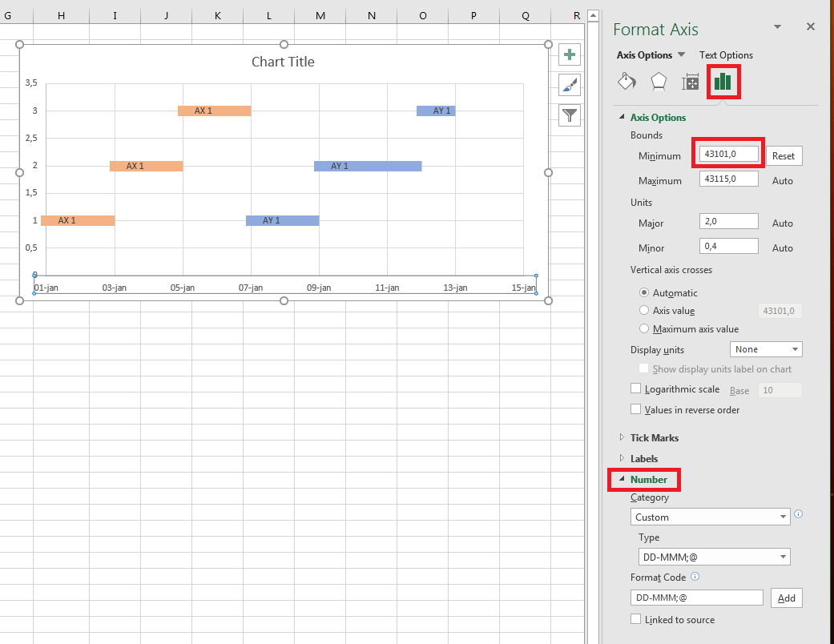The height and width of the screenshot is (644, 834).
Task: Check Values in reverse order
Action: (635, 409)
